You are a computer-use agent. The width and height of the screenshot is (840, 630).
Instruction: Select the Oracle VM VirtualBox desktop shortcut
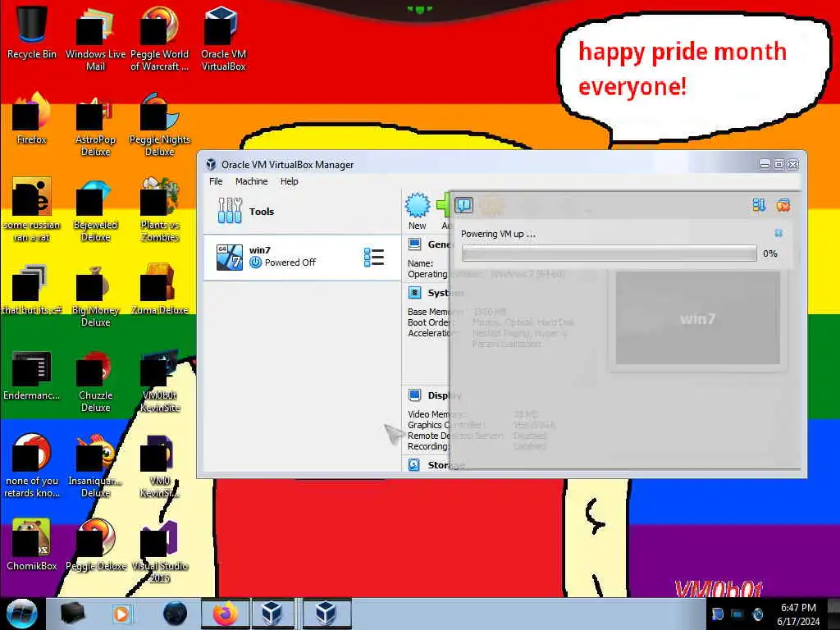click(x=223, y=38)
